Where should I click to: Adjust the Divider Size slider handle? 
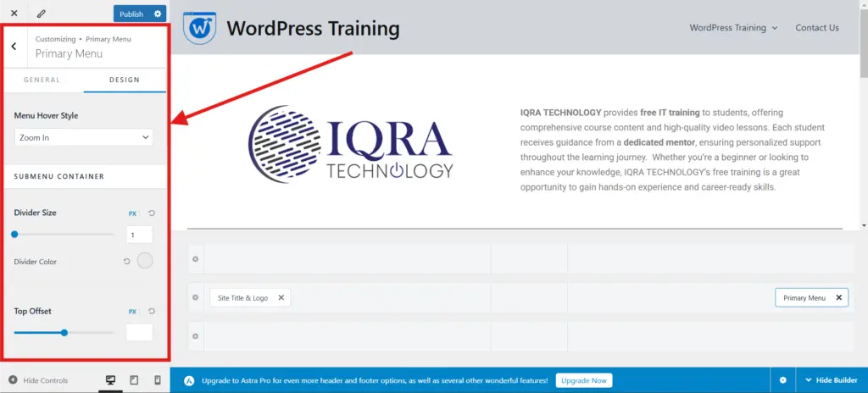point(15,234)
